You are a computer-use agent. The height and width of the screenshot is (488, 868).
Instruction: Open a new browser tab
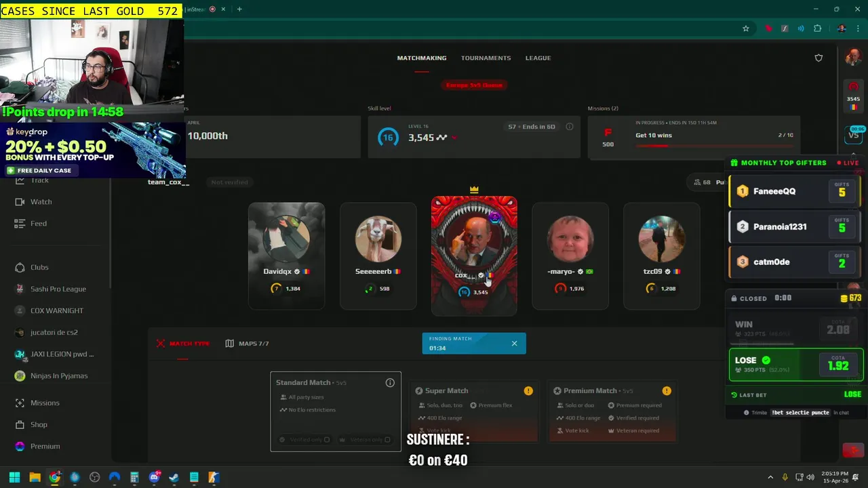[239, 9]
